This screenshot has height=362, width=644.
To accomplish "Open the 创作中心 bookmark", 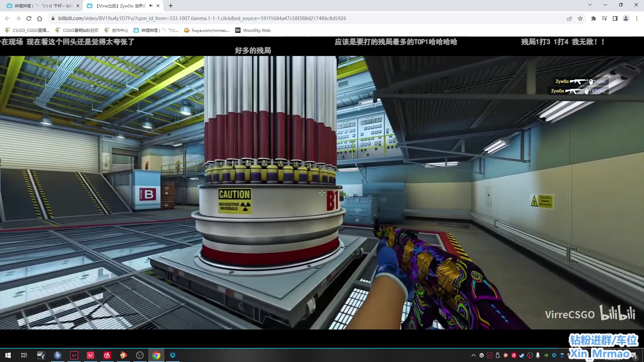I will [116, 30].
